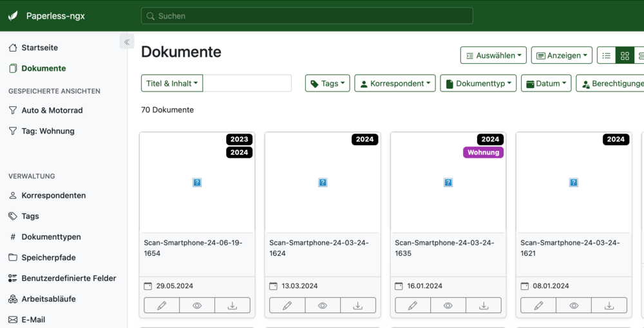
Task: Click the 2024 tag on Scan-Smartphone-24-03-24-1621 card
Action: point(616,139)
